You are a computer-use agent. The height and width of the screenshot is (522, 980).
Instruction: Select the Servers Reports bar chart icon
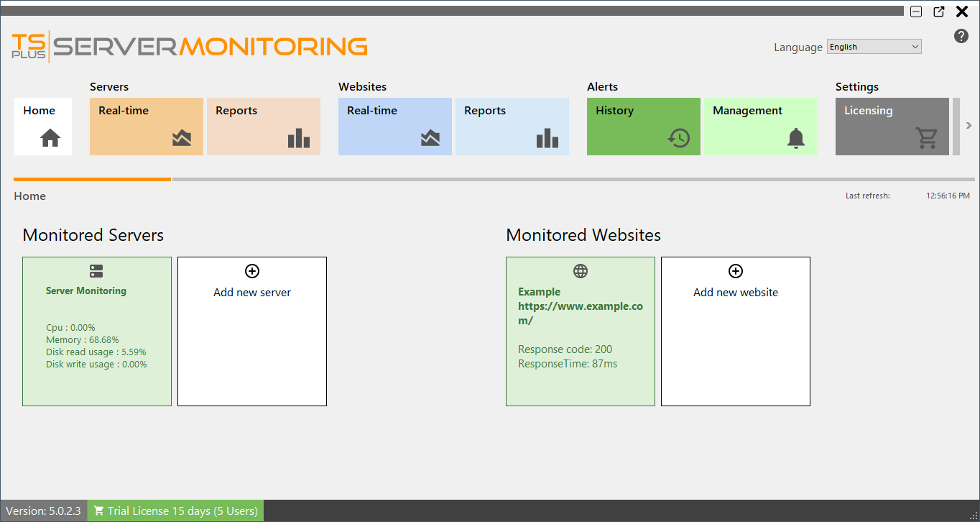pyautogui.click(x=299, y=138)
